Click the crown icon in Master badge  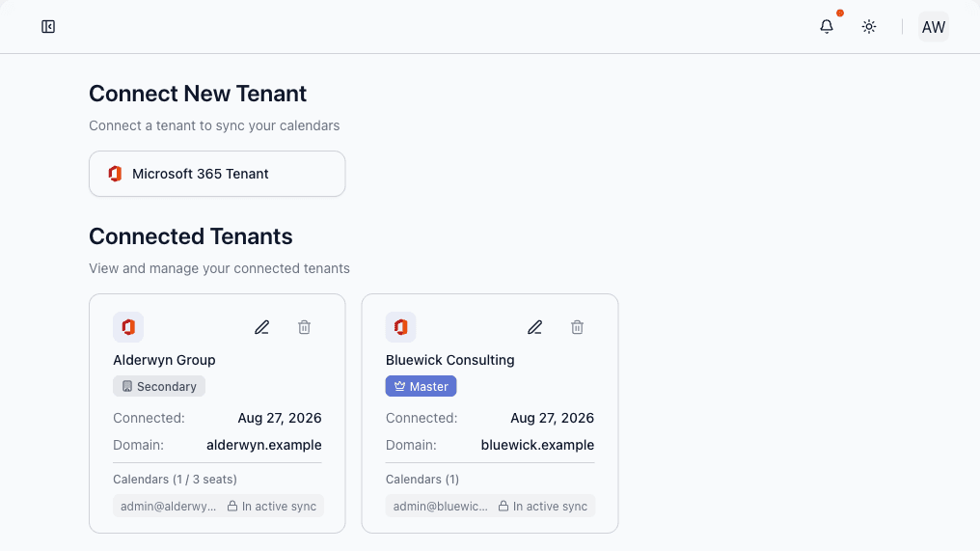(399, 386)
